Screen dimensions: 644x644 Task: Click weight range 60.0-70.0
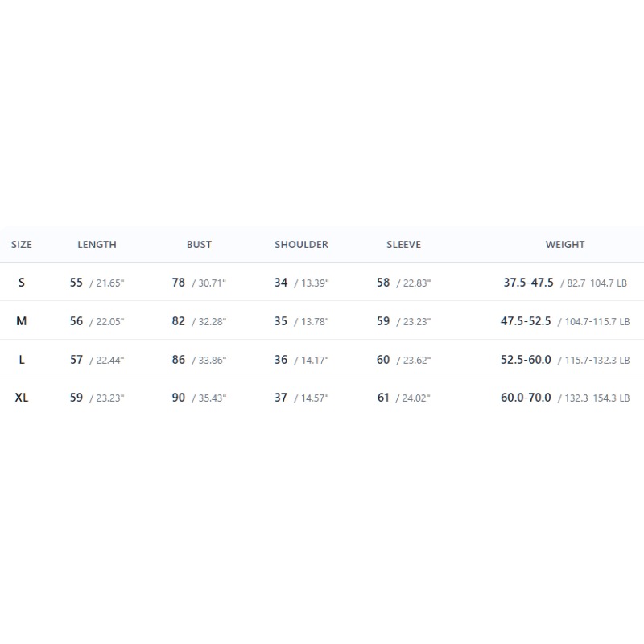coord(526,397)
